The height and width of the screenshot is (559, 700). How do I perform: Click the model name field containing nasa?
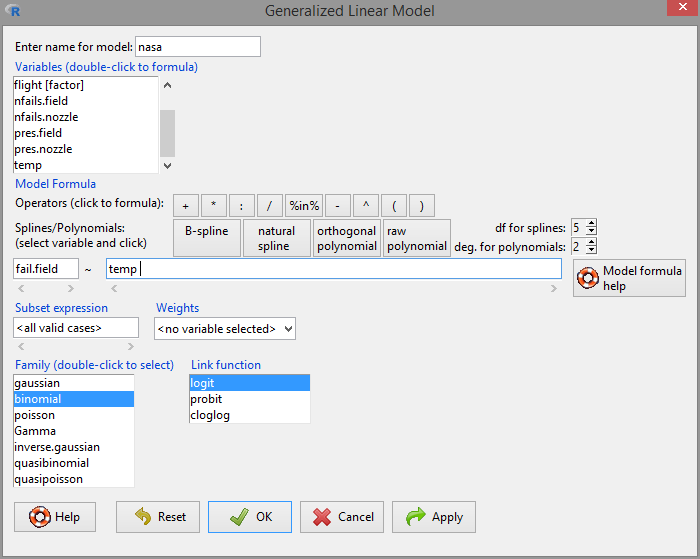198,46
